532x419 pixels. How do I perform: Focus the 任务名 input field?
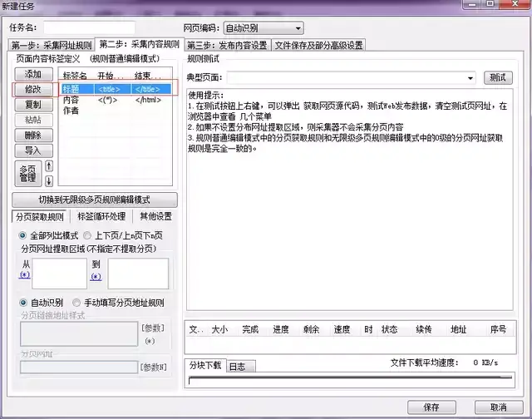[x=89, y=27]
